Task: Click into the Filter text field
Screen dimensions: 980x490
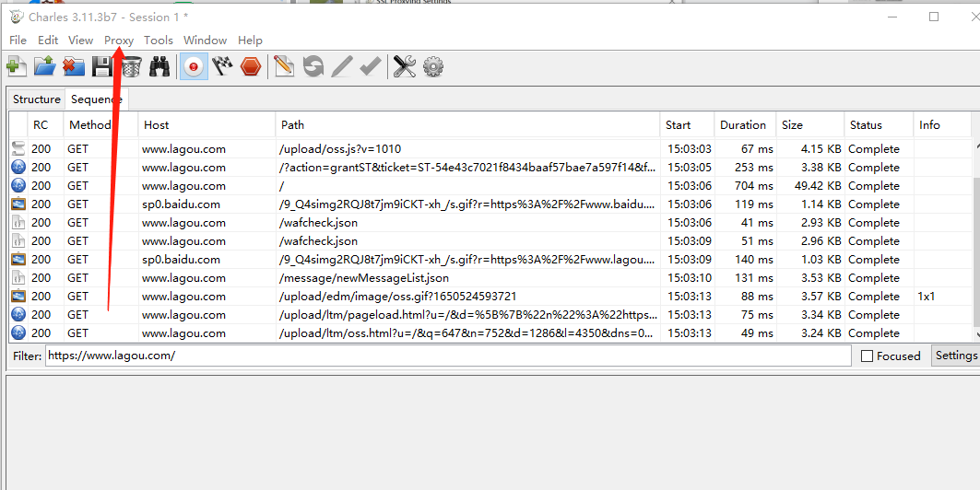Action: pyautogui.click(x=448, y=356)
